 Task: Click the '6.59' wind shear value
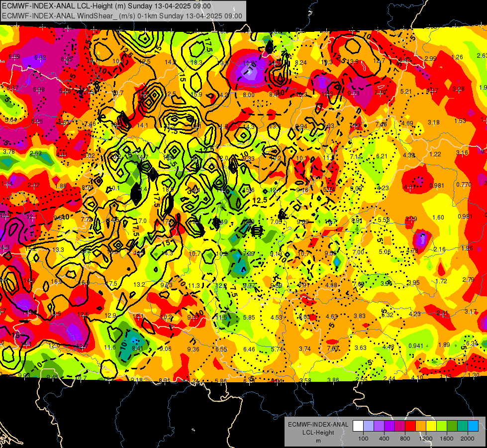coord(14,57)
